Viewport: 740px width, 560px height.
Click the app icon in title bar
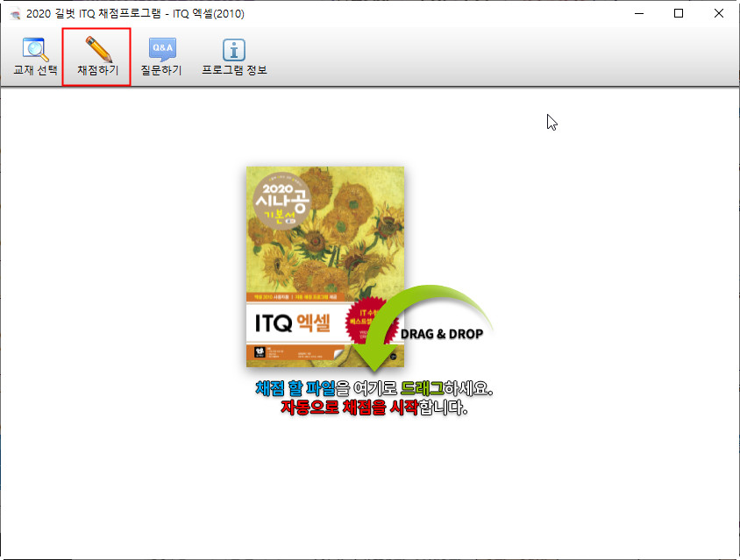click(x=15, y=14)
